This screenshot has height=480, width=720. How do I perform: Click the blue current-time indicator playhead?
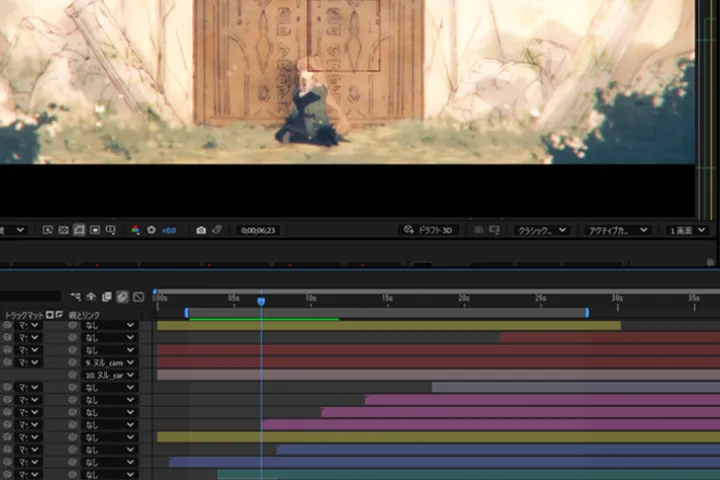[261, 301]
